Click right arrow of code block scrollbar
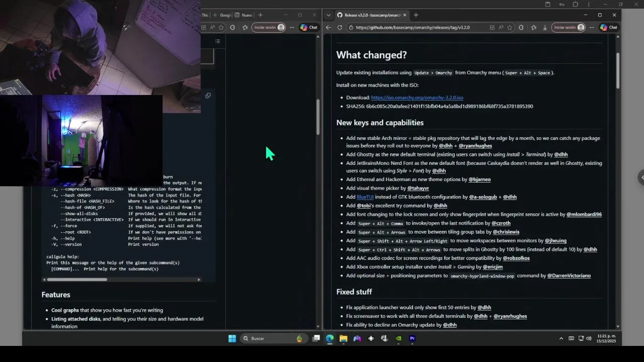The image size is (644, 362). (x=199, y=280)
